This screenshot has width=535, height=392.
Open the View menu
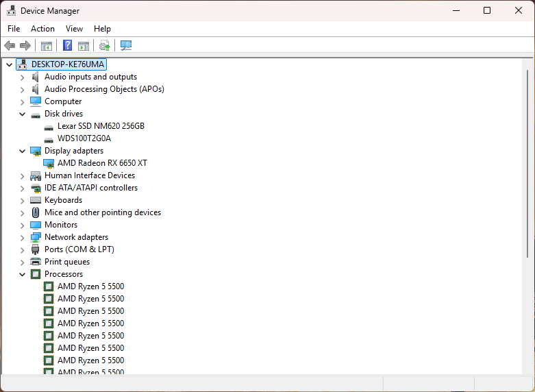click(x=74, y=29)
